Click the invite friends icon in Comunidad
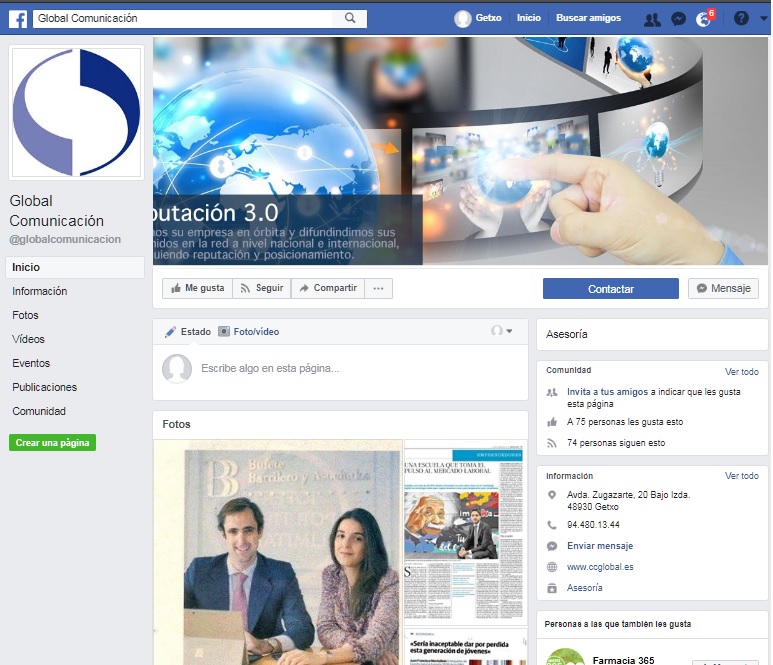The image size is (773, 665). coord(552,392)
